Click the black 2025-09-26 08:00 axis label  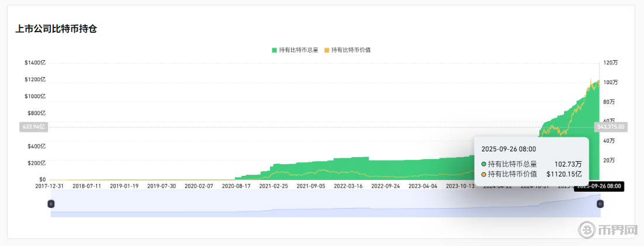598,186
